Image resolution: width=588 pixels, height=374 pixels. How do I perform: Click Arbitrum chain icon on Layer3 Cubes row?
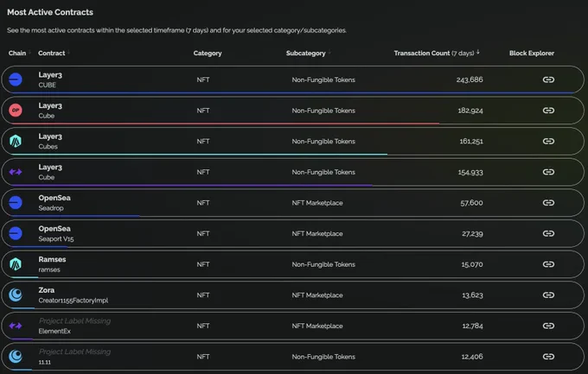pyautogui.click(x=16, y=141)
